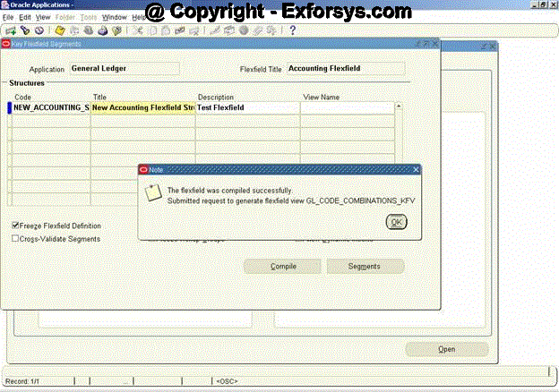Click the Print toolbar icon

tap(103, 30)
